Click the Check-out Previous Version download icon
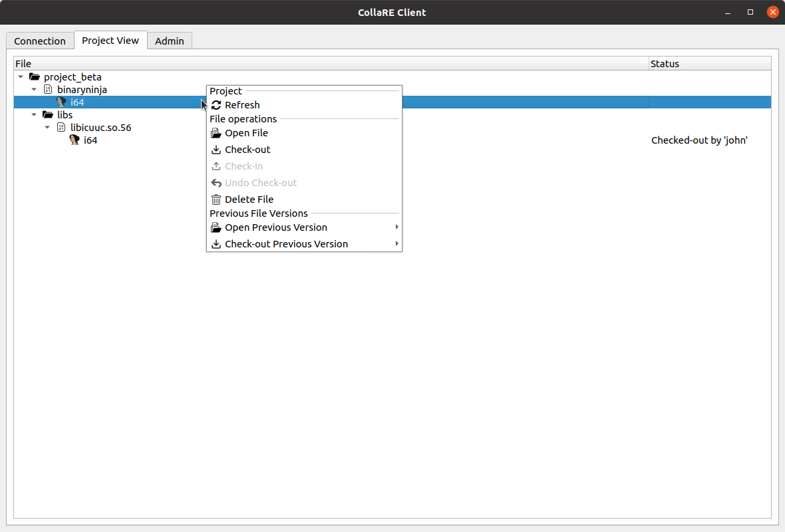The image size is (785, 532). pos(216,244)
